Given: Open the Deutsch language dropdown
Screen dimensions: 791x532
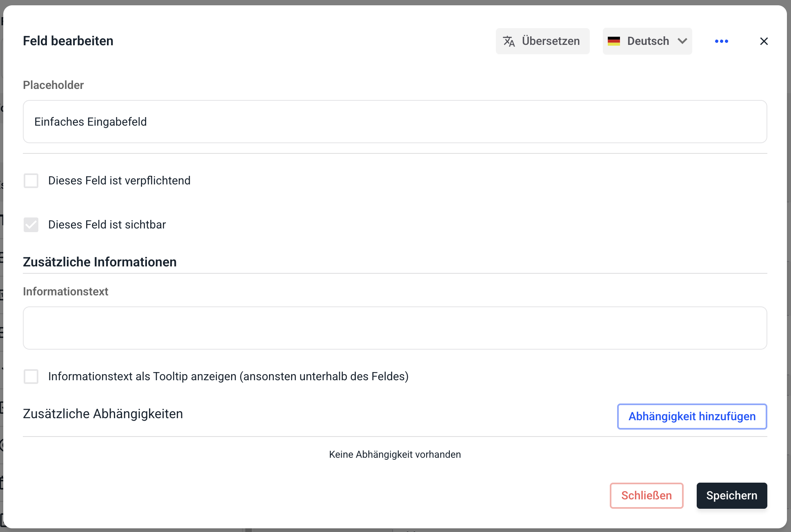Looking at the screenshot, I should [x=647, y=41].
